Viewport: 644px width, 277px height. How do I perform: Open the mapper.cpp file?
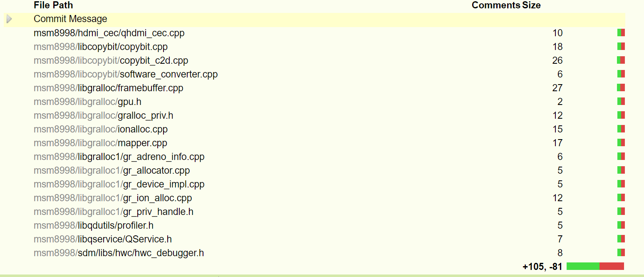[100, 143]
